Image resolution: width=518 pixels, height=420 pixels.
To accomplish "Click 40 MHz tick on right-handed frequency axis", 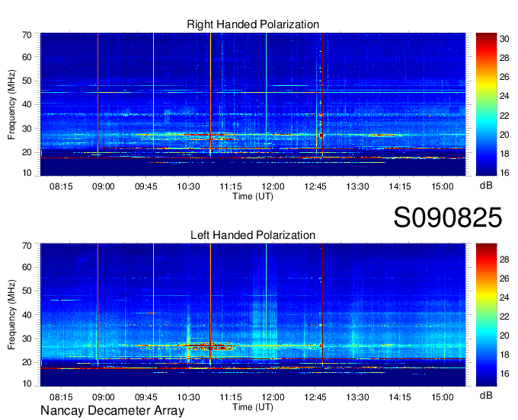I will [x=27, y=104].
